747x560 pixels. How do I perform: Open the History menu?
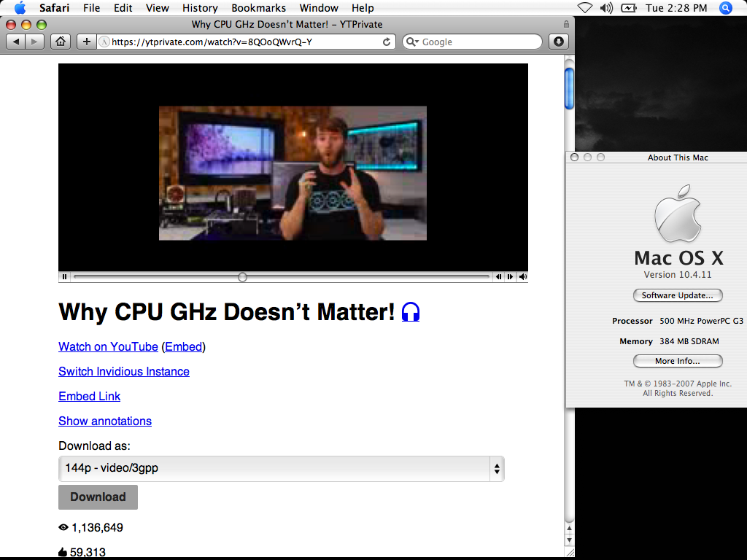[x=200, y=8]
